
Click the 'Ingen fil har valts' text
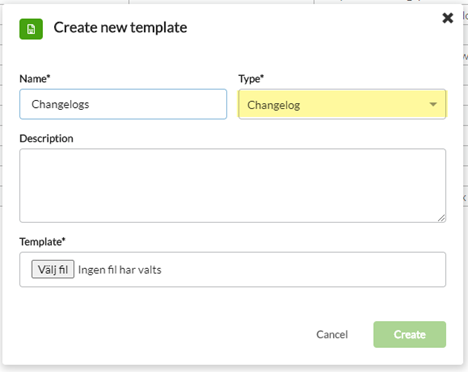(120, 270)
